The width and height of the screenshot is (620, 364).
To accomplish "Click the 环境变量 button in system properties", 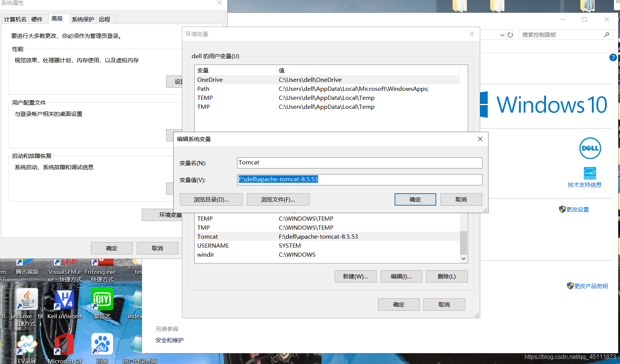I will point(162,215).
